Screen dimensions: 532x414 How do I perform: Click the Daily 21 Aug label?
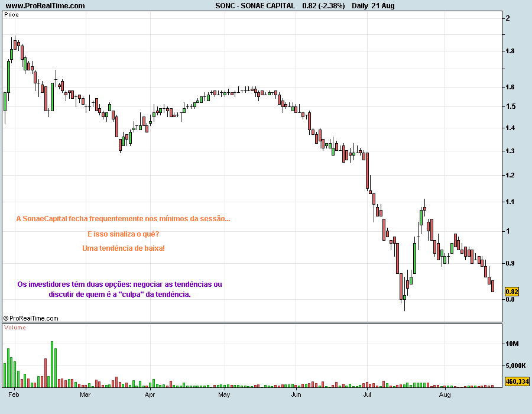[373, 6]
